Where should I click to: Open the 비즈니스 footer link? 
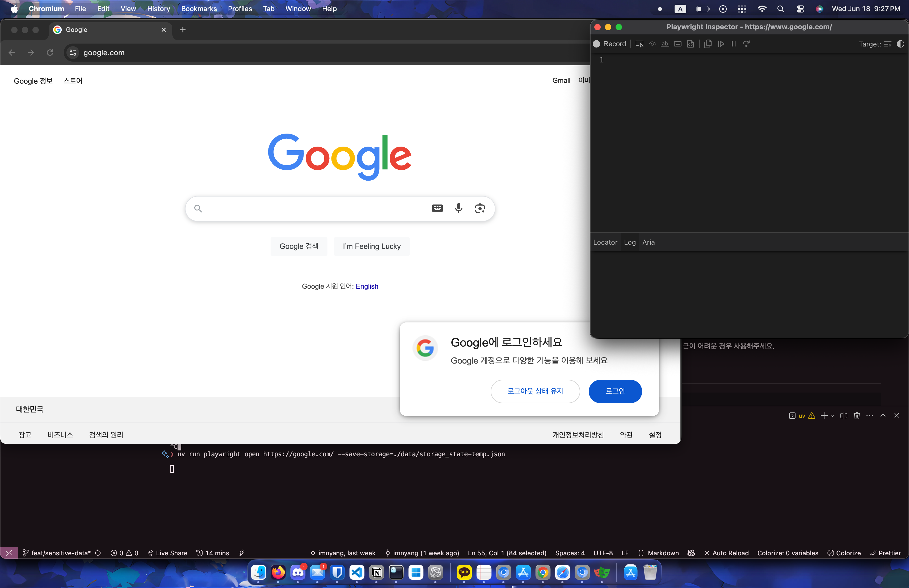[60, 434]
